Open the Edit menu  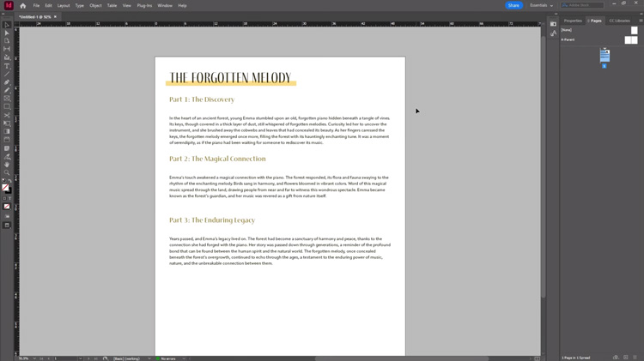[48, 6]
